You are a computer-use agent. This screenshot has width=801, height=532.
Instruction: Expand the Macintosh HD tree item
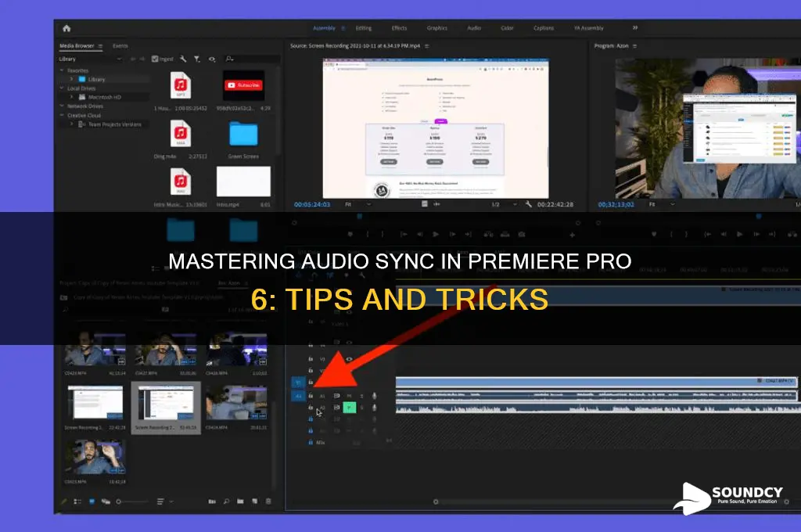(71, 96)
